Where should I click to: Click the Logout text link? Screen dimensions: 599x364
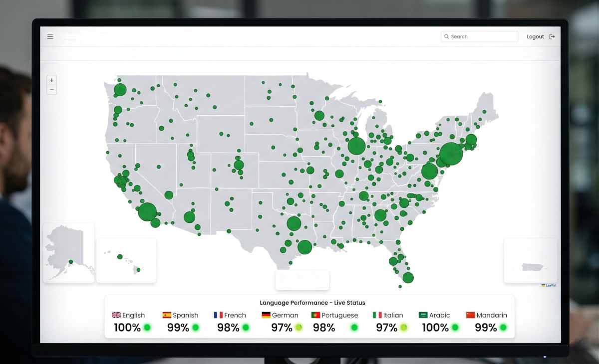click(x=535, y=36)
